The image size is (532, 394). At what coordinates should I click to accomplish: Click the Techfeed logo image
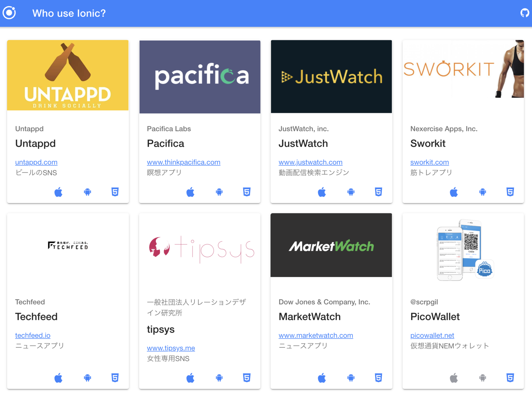[x=68, y=245]
